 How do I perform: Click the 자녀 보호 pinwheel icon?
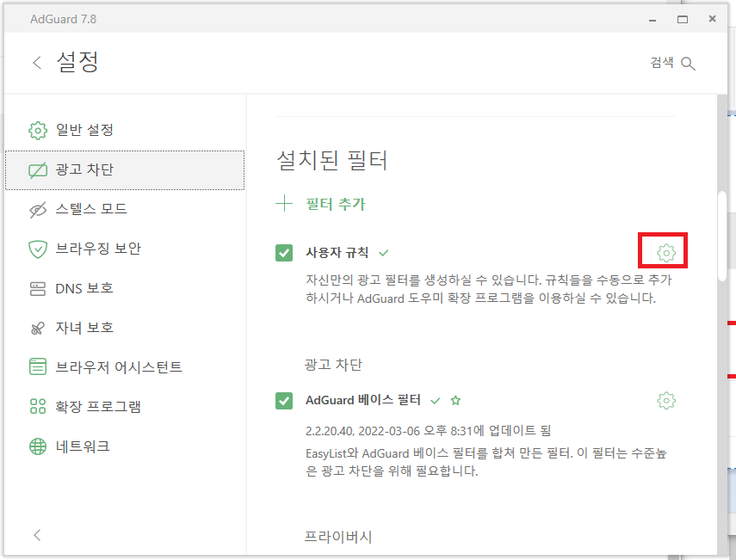pos(38,329)
